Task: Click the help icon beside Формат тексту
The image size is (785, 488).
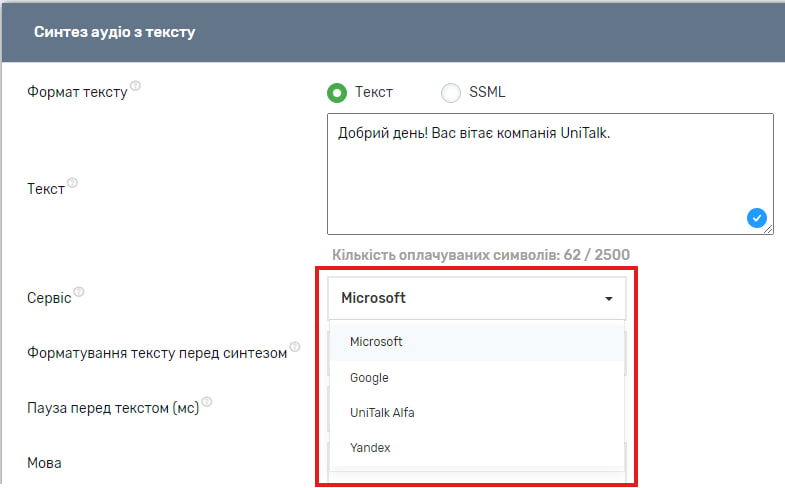Action: 136,87
